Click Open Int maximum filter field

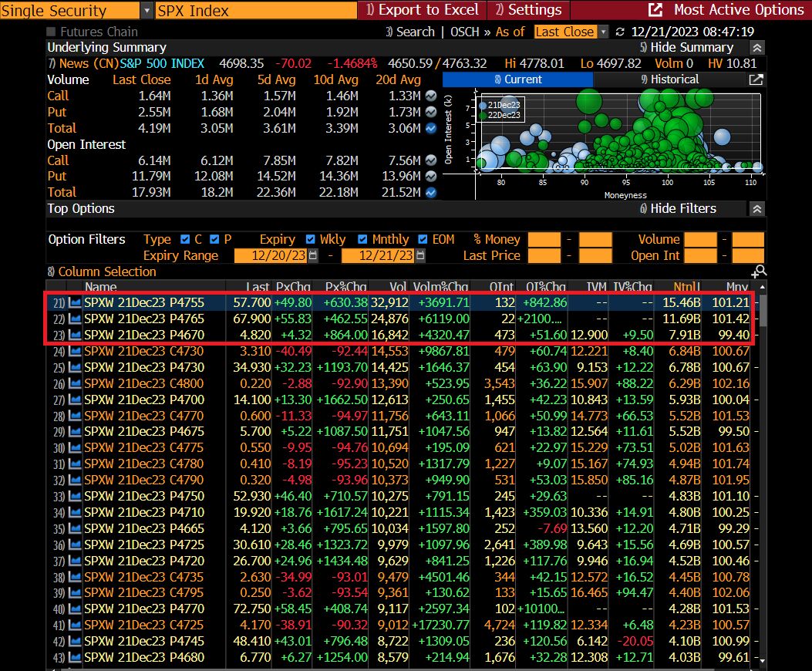click(748, 255)
